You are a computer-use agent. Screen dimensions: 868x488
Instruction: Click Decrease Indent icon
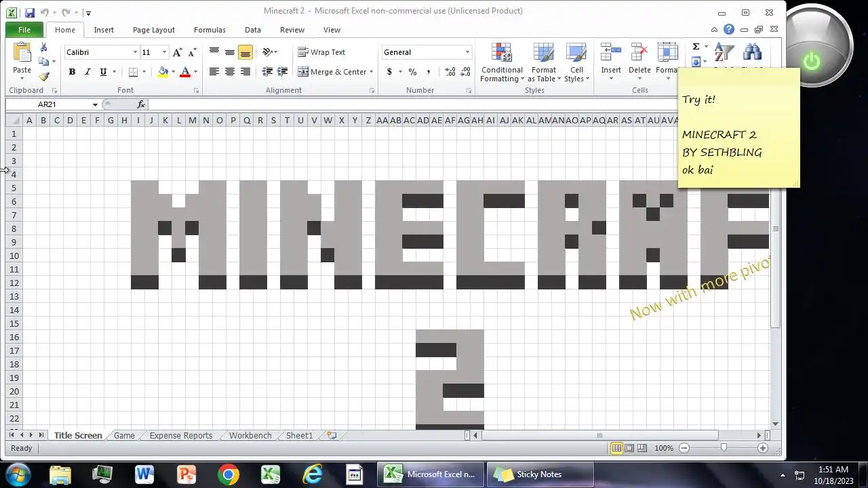pos(267,72)
